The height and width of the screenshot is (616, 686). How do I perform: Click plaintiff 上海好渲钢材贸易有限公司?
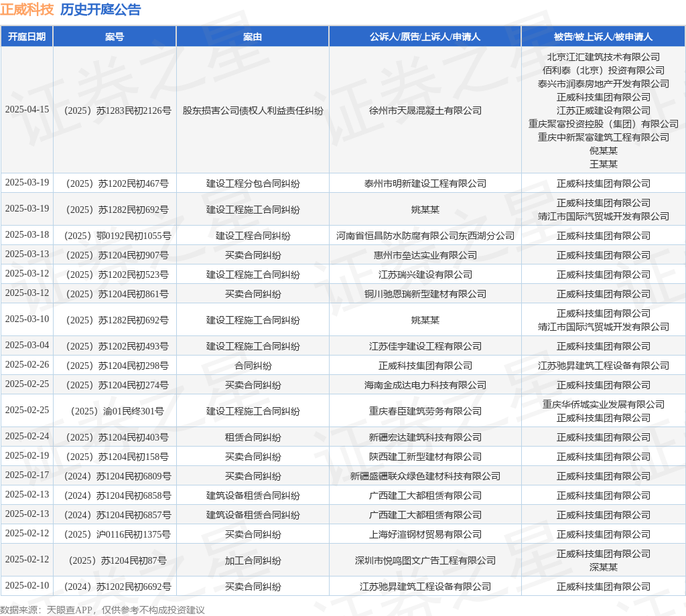(425, 535)
